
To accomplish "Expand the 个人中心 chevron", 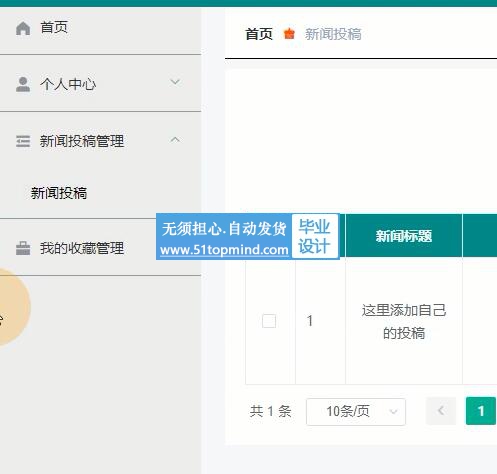I will (x=175, y=82).
